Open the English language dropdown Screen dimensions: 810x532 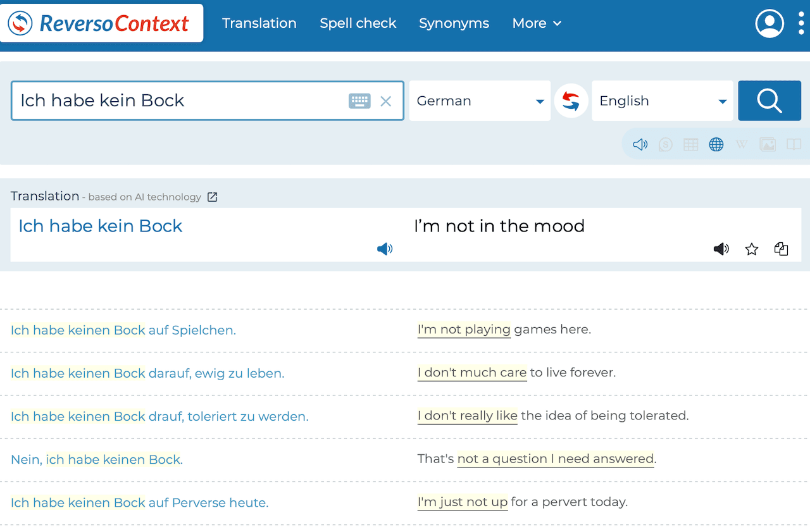click(662, 101)
